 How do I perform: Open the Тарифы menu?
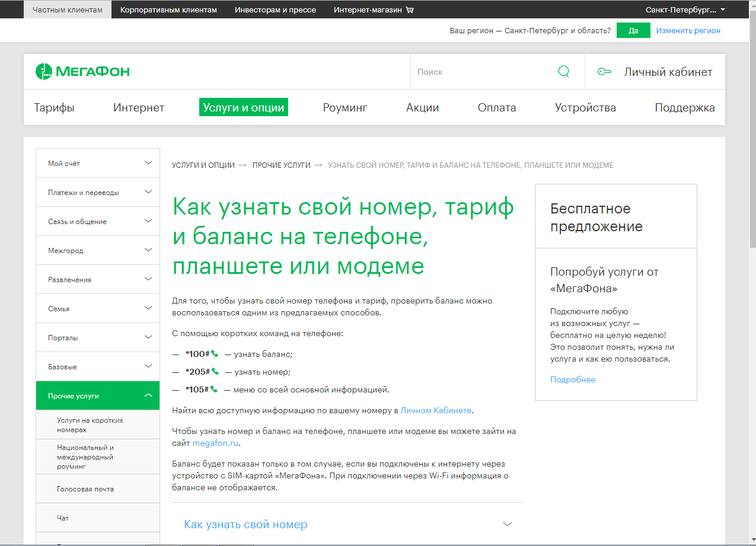click(x=54, y=107)
